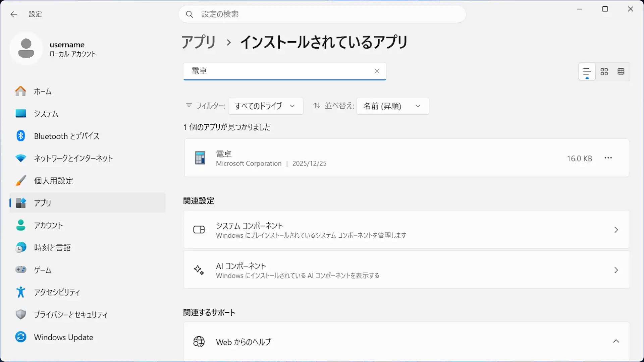Click the 設定の検索 search field
This screenshot has width=644, height=362.
322,14
